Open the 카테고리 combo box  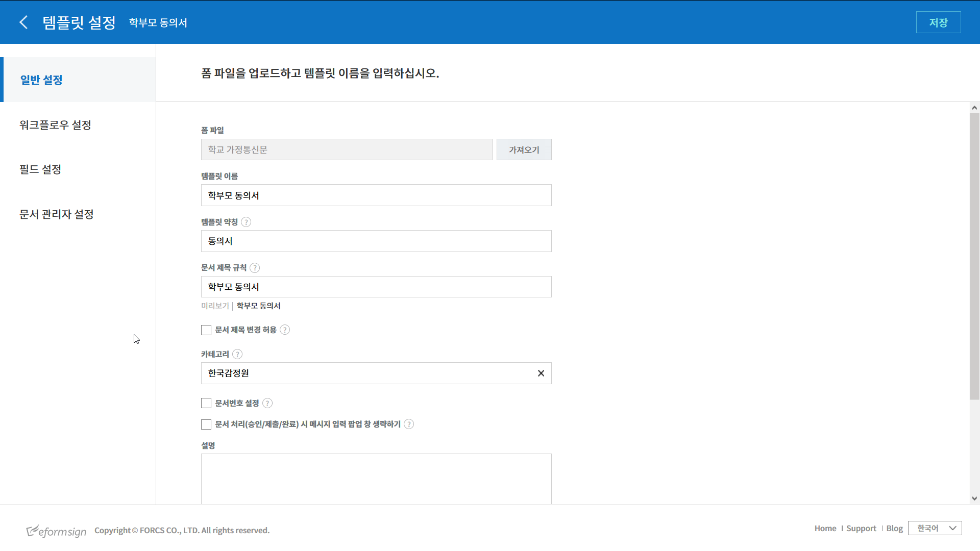coord(376,373)
